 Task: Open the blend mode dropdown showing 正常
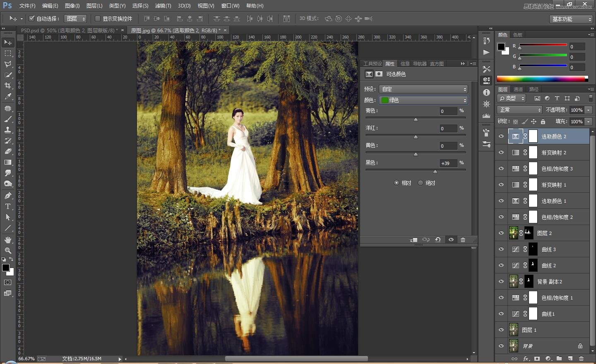[519, 110]
